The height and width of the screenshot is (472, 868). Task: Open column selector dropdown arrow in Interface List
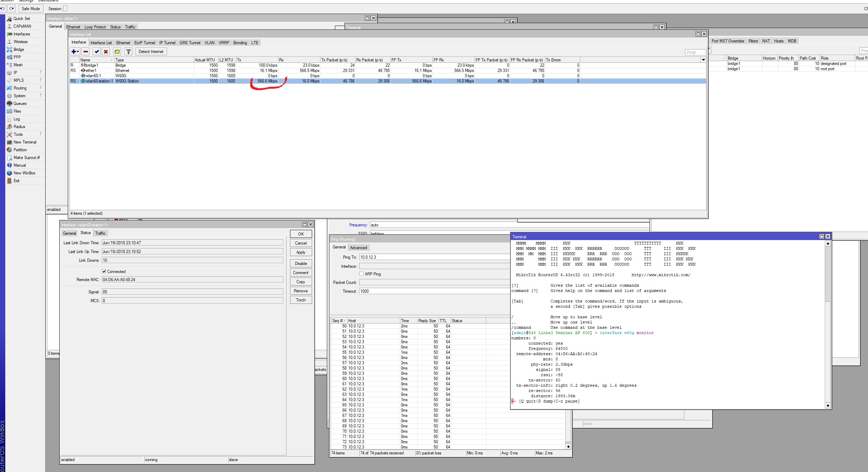click(x=703, y=60)
